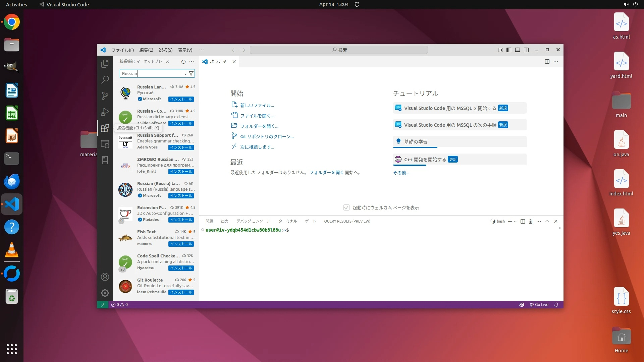The width and height of the screenshot is (644, 362).
Task: Open the new terminal launch profile dropdown
Action: point(516,221)
